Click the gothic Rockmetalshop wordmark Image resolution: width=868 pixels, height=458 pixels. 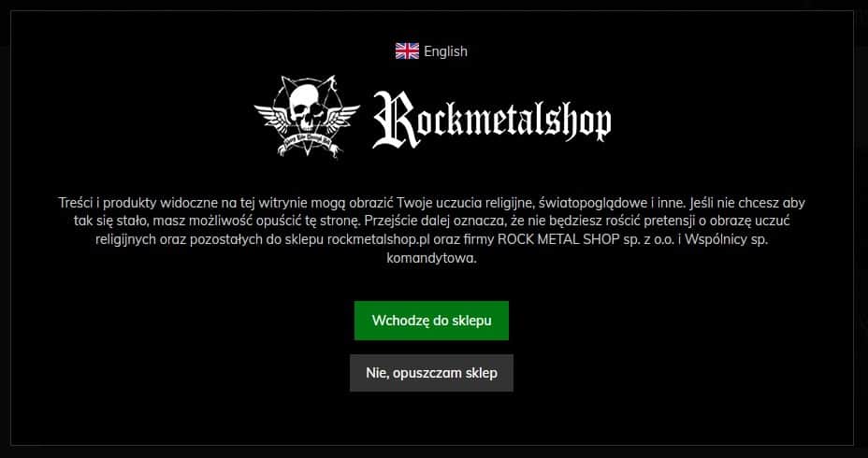pos(492,120)
